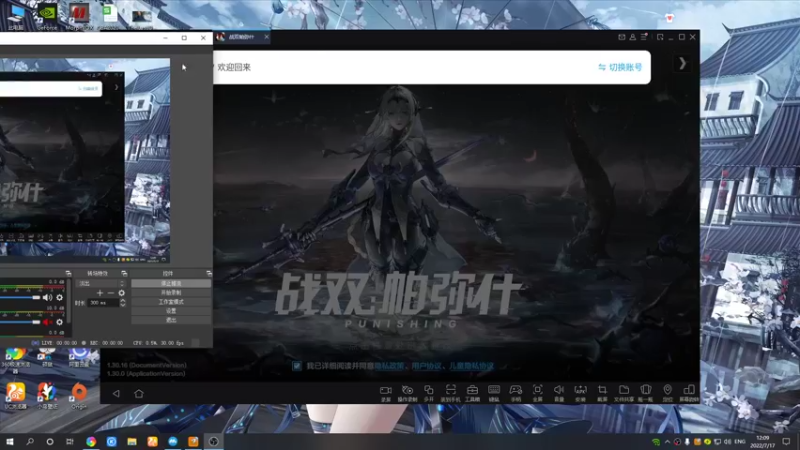Click the video record icon in emulator toolbar
The image size is (800, 450).
tap(385, 390)
